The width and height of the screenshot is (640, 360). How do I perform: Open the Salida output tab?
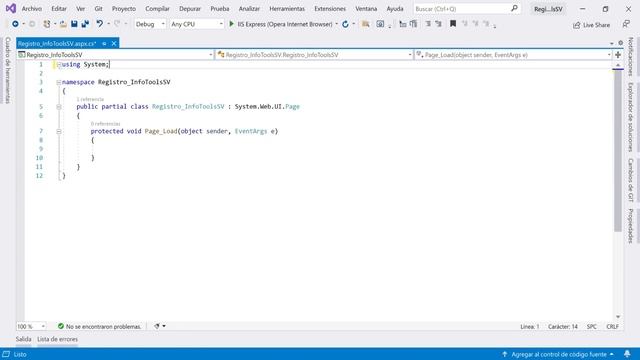point(23,339)
